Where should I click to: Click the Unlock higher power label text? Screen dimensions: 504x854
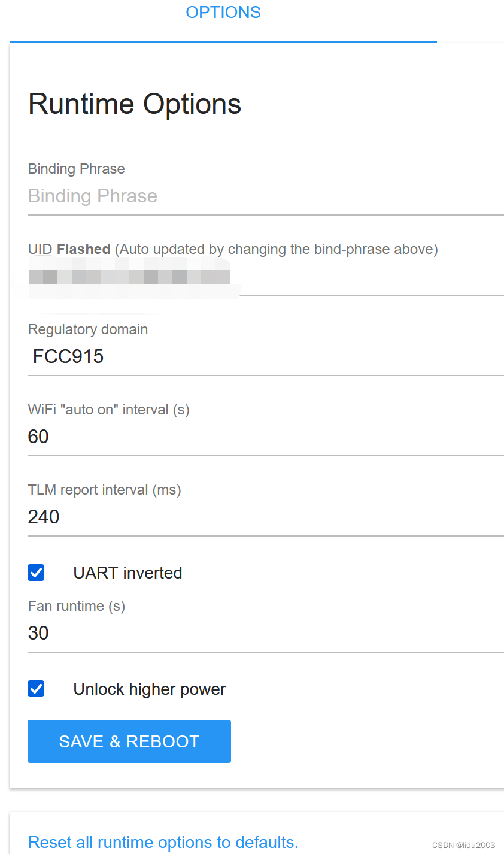point(149,689)
